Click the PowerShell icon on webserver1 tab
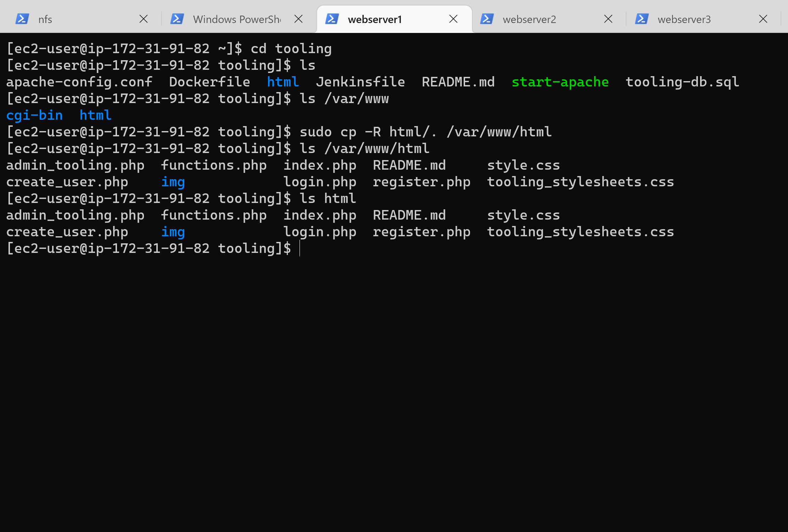The height and width of the screenshot is (532, 788). pos(332,19)
